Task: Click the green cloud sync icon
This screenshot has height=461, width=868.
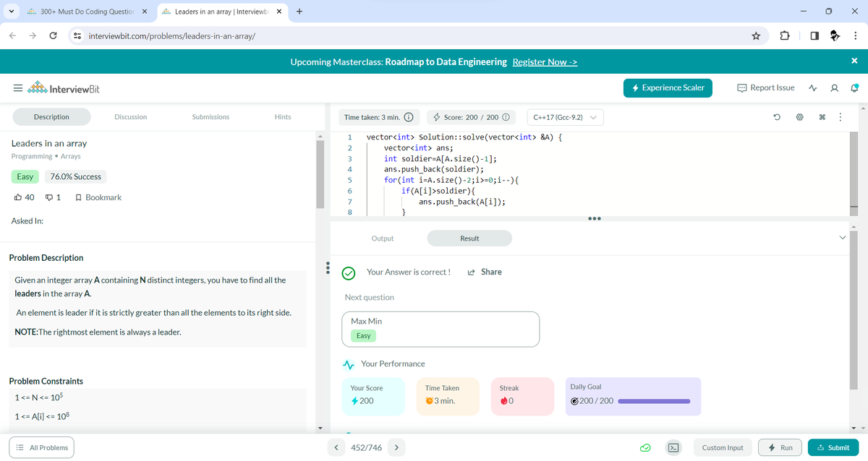Action: 645,448
